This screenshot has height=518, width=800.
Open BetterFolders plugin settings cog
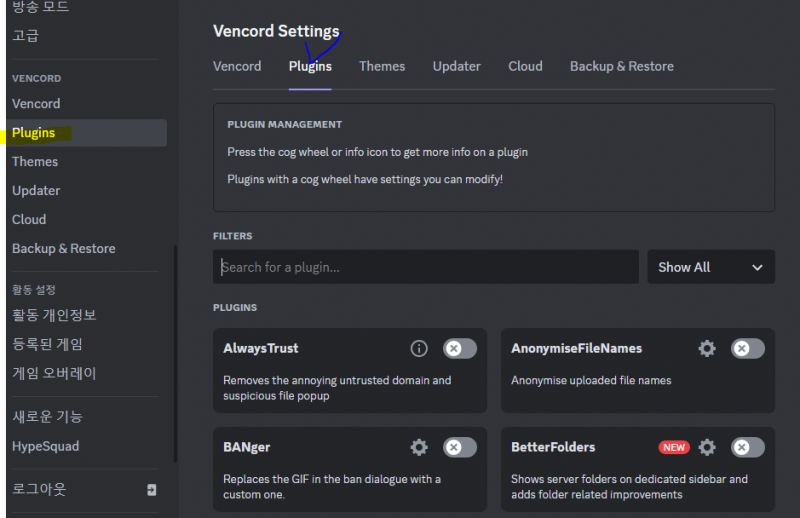(x=707, y=448)
